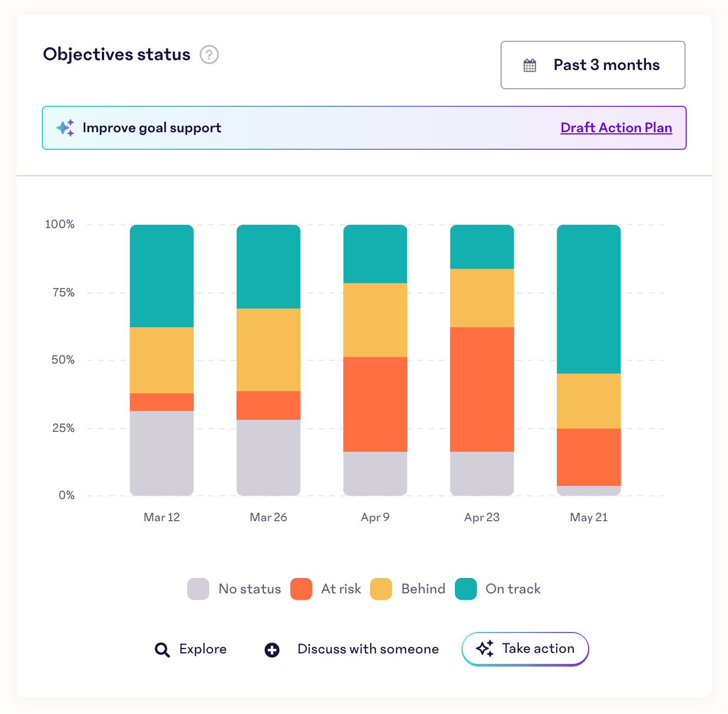Click the sparkle icon beside Improve goal support
728x714 pixels.
[66, 128]
